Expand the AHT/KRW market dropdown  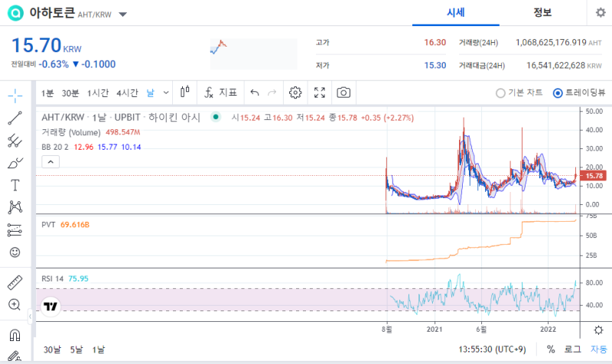point(123,15)
